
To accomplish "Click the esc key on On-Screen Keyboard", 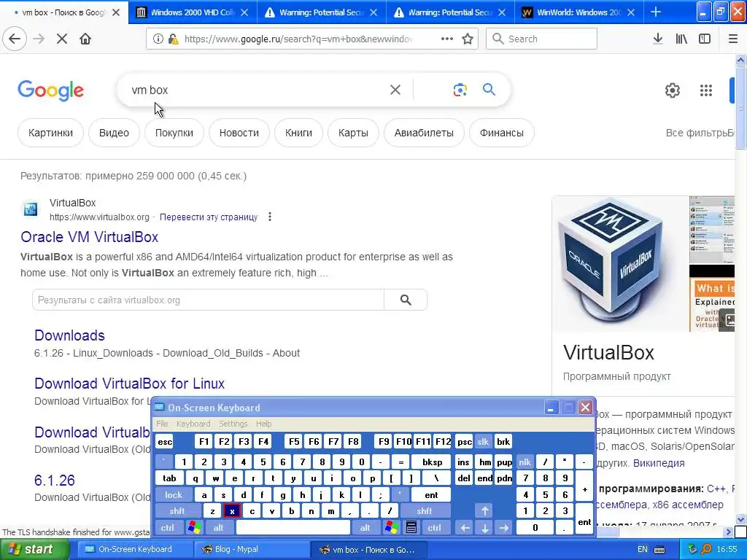I will (x=165, y=442).
